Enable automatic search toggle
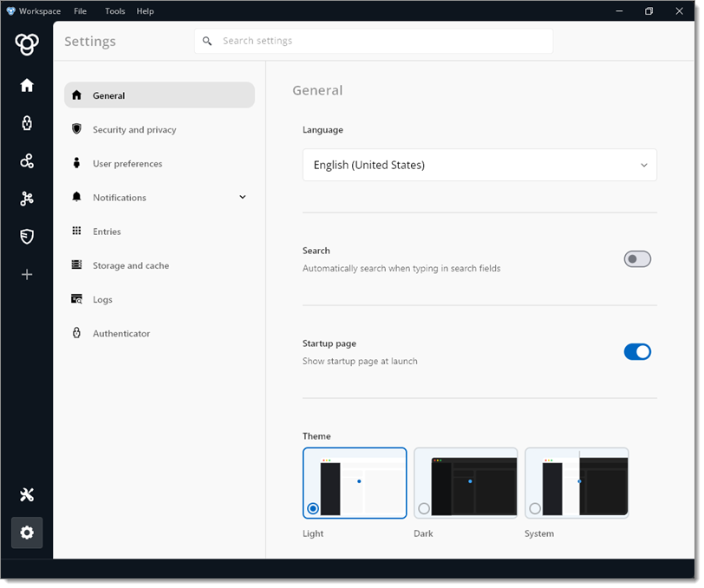704x588 pixels. coord(637,259)
